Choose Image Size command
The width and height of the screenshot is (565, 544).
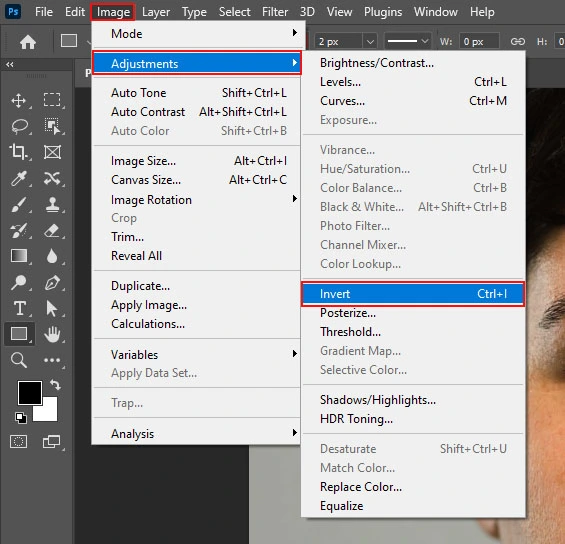[197, 161]
